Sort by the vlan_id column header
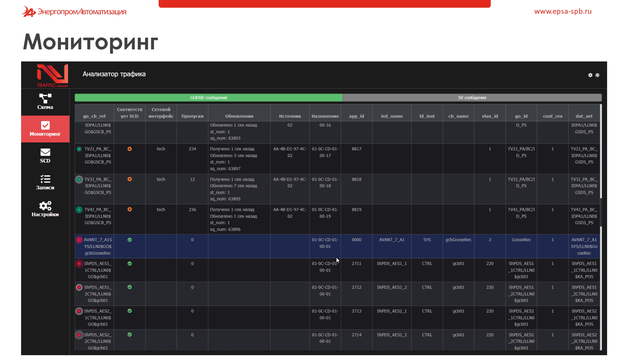Viewport: 644px width, 362px height. click(x=490, y=116)
